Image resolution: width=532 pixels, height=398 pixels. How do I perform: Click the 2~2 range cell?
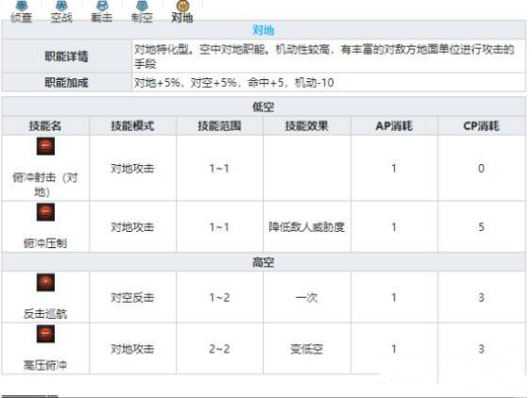click(x=220, y=349)
